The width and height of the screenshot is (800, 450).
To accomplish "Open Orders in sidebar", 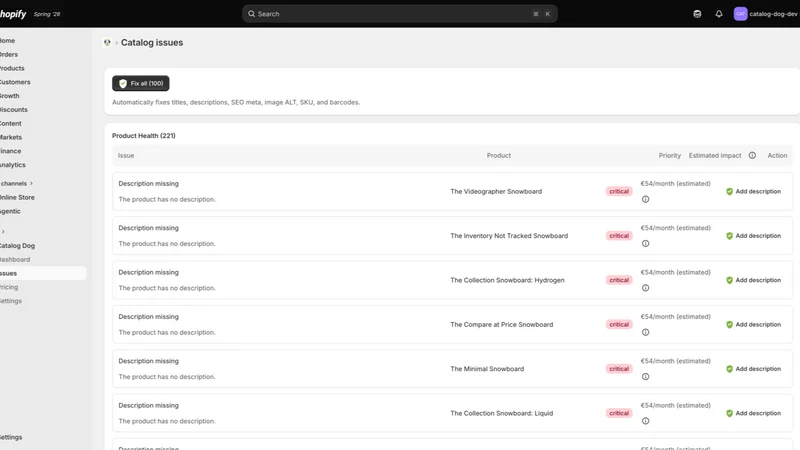I will tap(9, 55).
